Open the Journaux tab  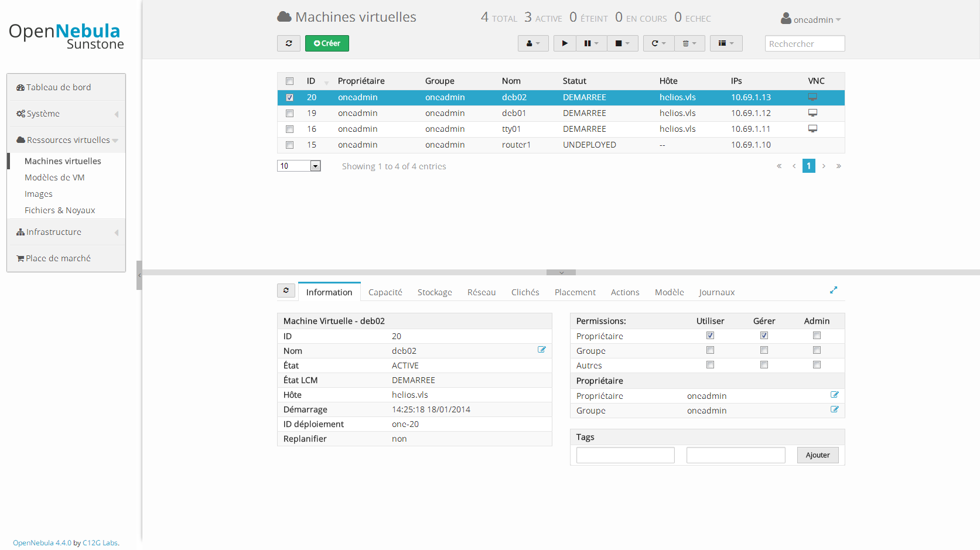(x=716, y=292)
